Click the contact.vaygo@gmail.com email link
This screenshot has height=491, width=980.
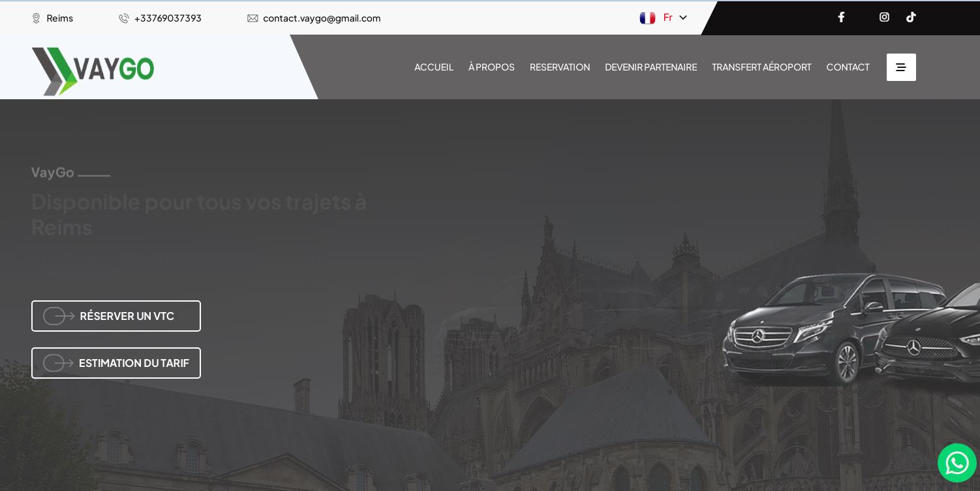[322, 18]
